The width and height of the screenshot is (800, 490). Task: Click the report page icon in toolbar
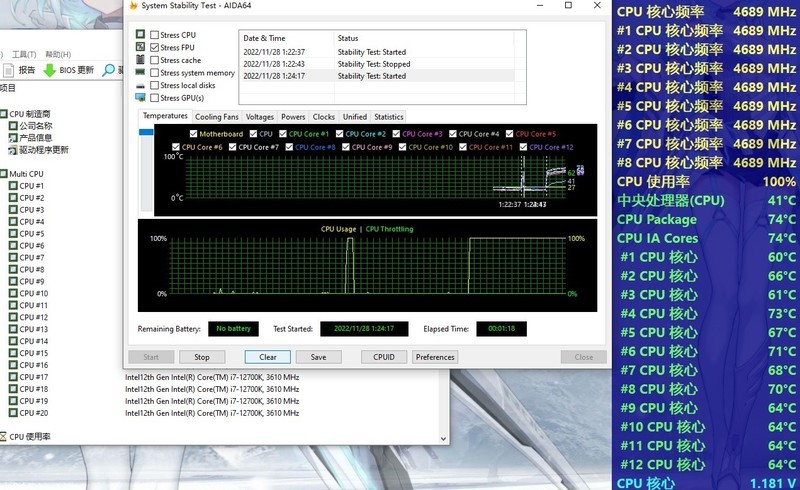coord(9,70)
